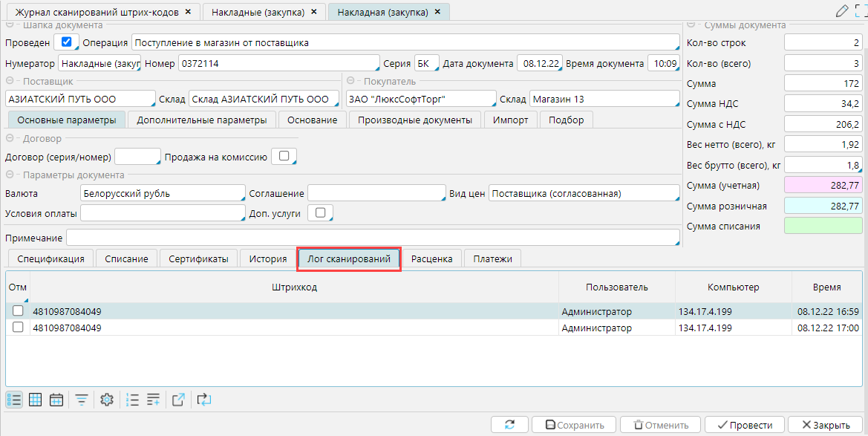Click the Провести button
The height and width of the screenshot is (436, 868).
point(743,425)
